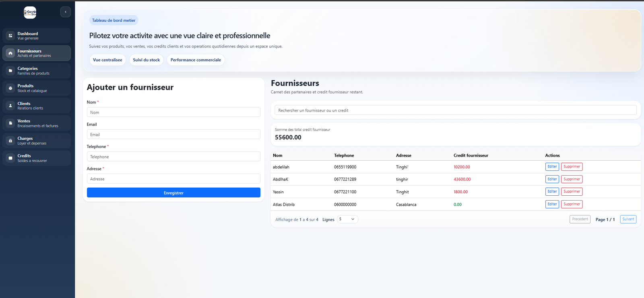Image resolution: width=644 pixels, height=298 pixels.
Task: Click the credit value 1800.00
Action: click(x=460, y=192)
